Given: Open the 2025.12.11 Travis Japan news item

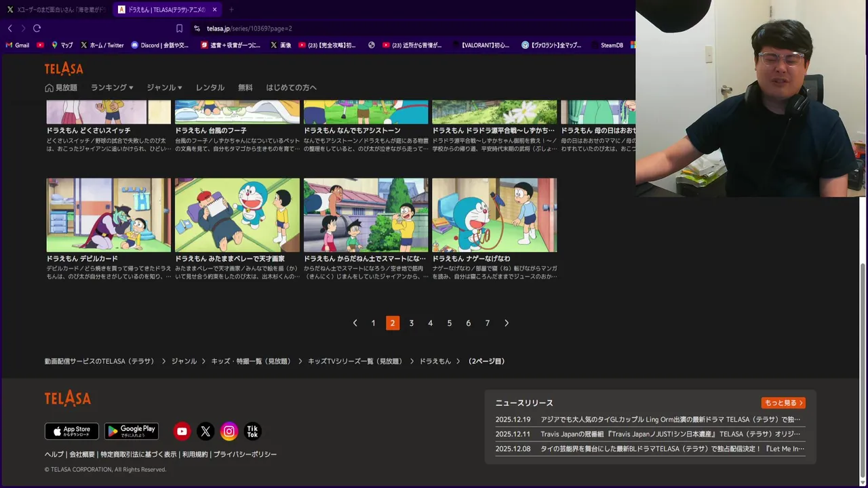Looking at the screenshot, I should coord(650,434).
